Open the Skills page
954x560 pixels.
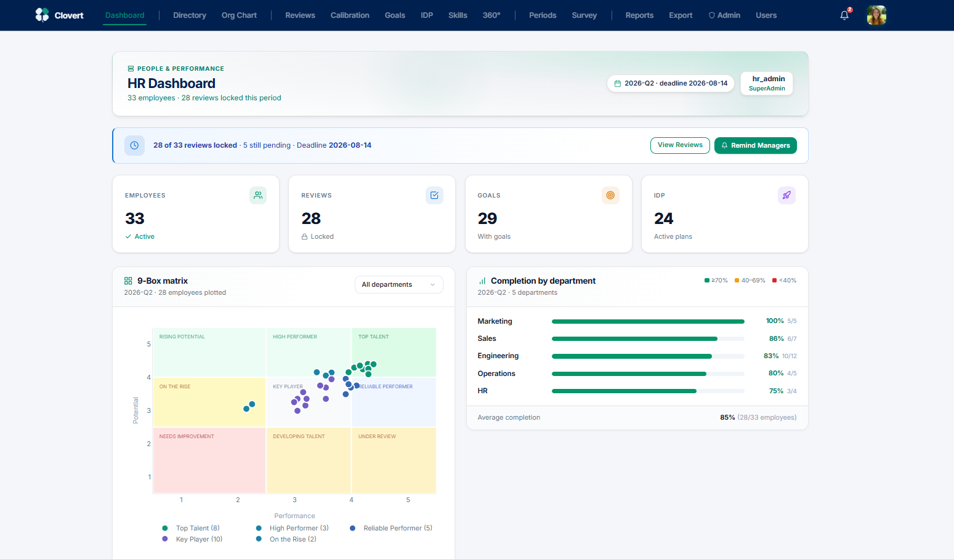pyautogui.click(x=458, y=15)
